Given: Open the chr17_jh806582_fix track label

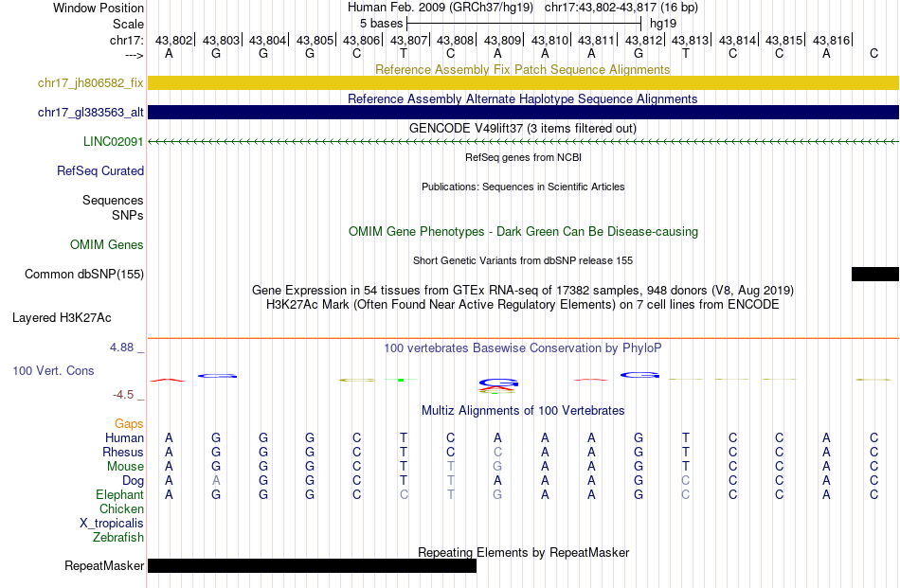Looking at the screenshot, I should point(91,82).
